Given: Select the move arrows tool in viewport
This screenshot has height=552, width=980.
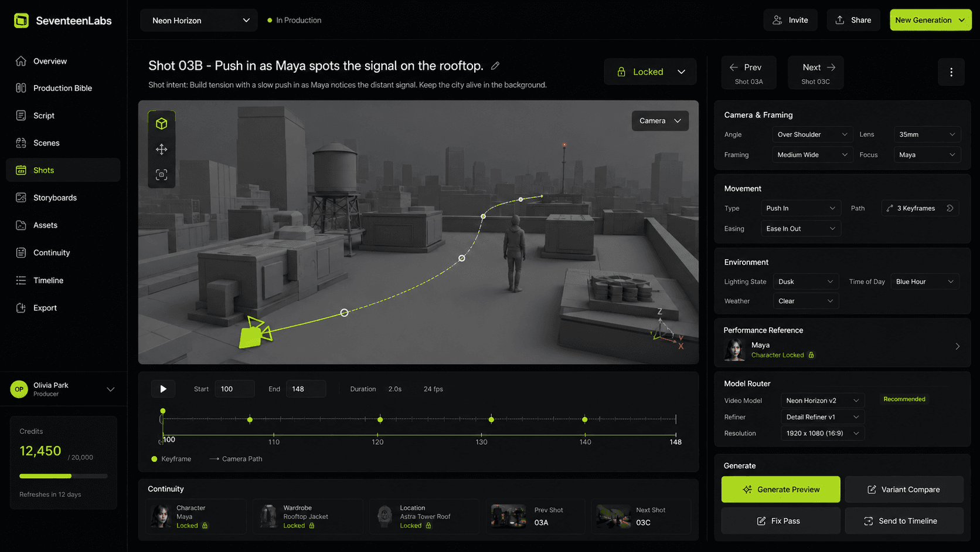Looking at the screenshot, I should (x=162, y=149).
